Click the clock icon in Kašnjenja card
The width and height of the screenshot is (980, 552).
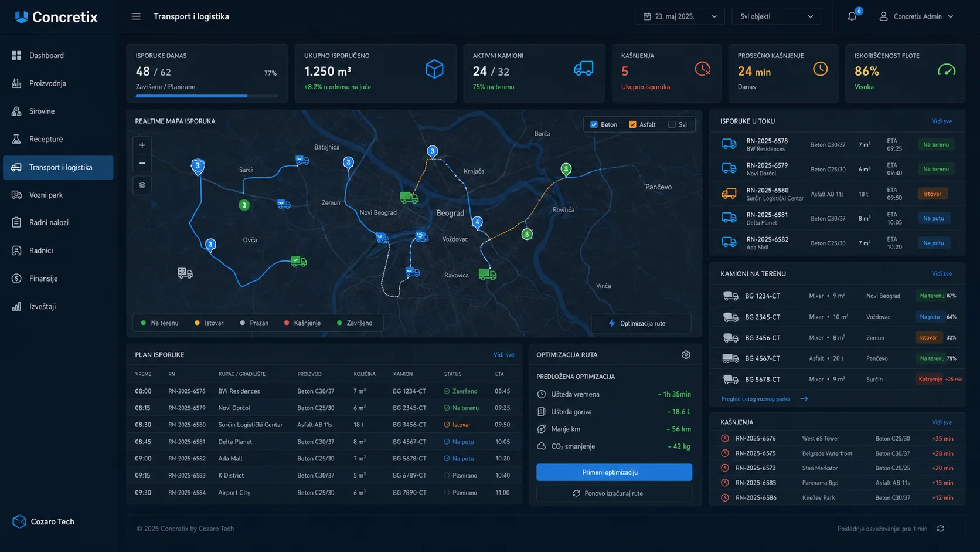[x=702, y=69]
